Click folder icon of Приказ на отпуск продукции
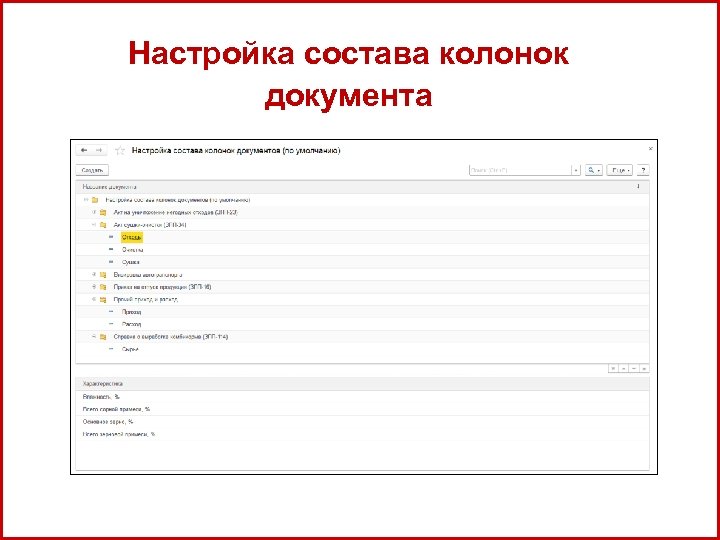The height and width of the screenshot is (540, 720). [x=103, y=287]
